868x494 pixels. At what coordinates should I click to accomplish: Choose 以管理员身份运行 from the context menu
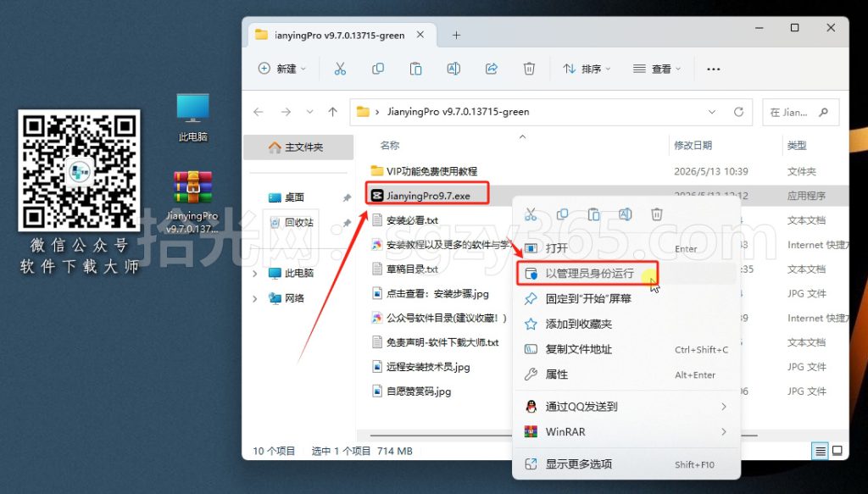click(x=626, y=274)
